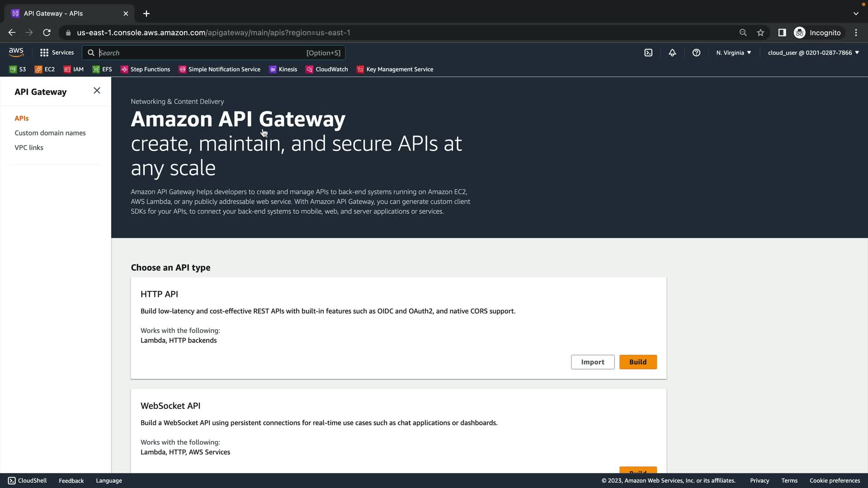The width and height of the screenshot is (868, 488).
Task: Bookmark this page with star icon
Action: click(760, 33)
